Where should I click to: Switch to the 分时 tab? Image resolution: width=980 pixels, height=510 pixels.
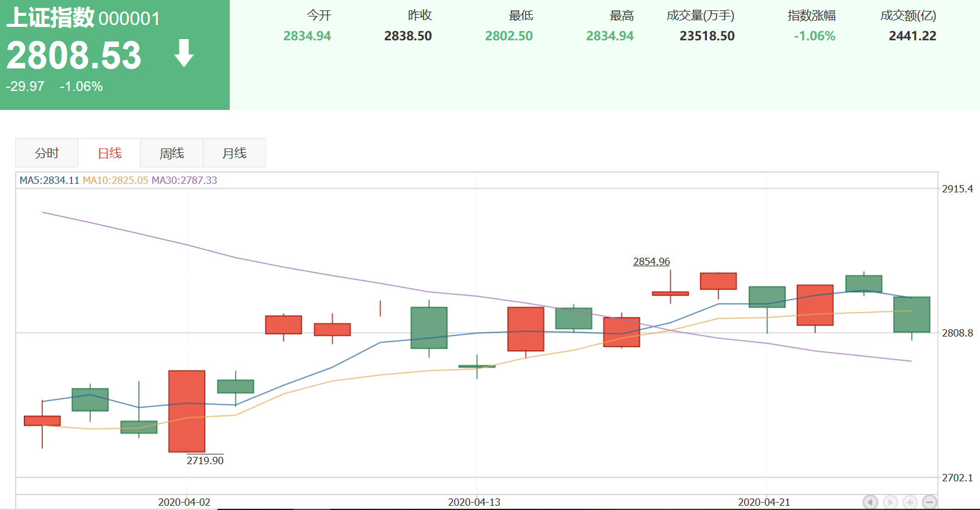(47, 153)
